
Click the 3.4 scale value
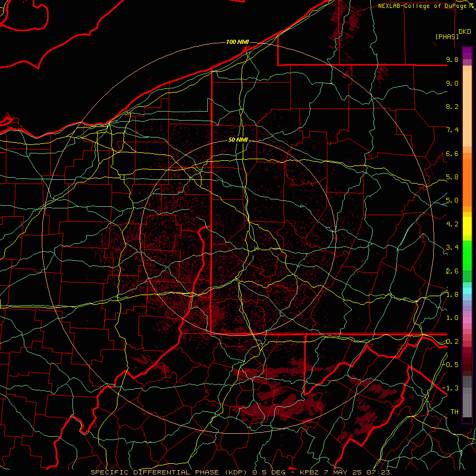452,248
